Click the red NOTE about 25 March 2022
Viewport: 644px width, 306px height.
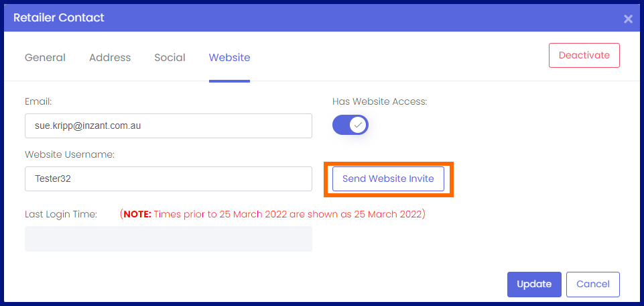pyautogui.click(x=273, y=214)
